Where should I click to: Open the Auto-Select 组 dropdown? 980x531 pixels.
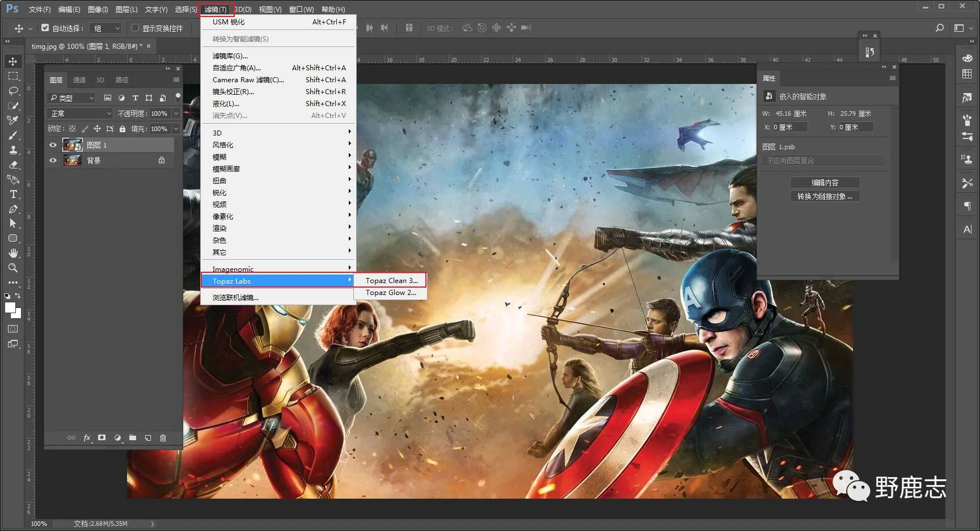coord(107,28)
